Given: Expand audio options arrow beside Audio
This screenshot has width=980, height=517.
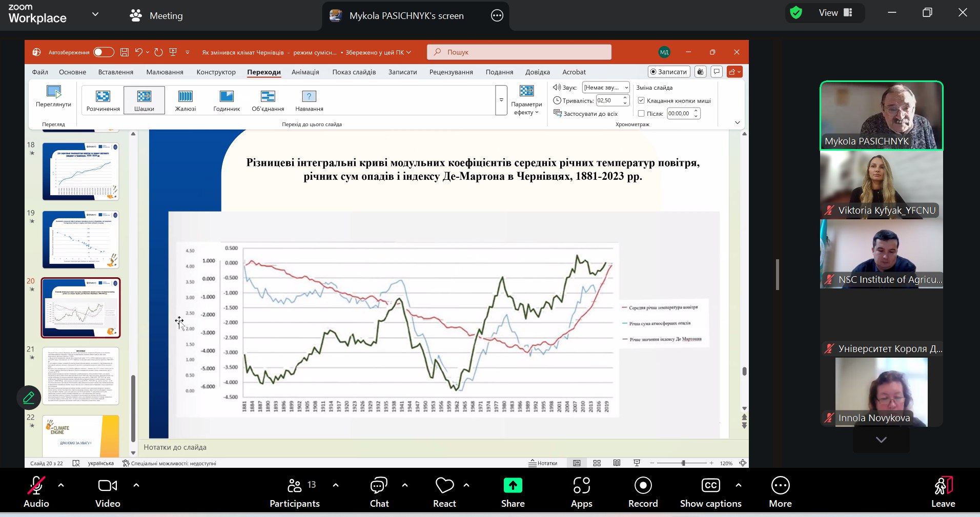Looking at the screenshot, I should coord(61,485).
